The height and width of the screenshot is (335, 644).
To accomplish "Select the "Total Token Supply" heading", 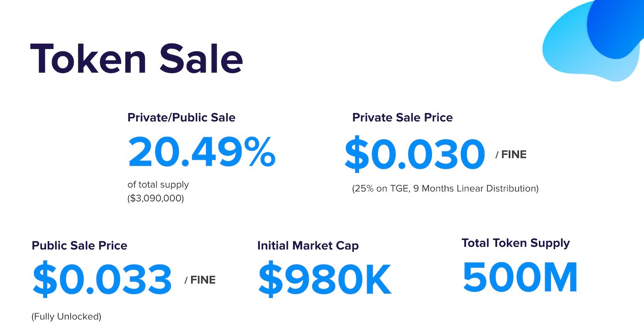I will (x=516, y=243).
